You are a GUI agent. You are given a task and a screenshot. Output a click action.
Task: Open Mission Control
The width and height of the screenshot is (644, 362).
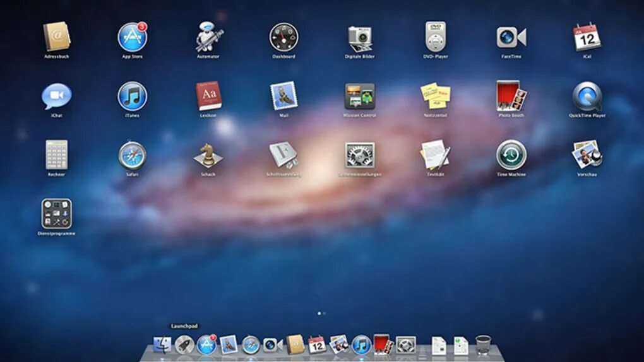pos(360,96)
